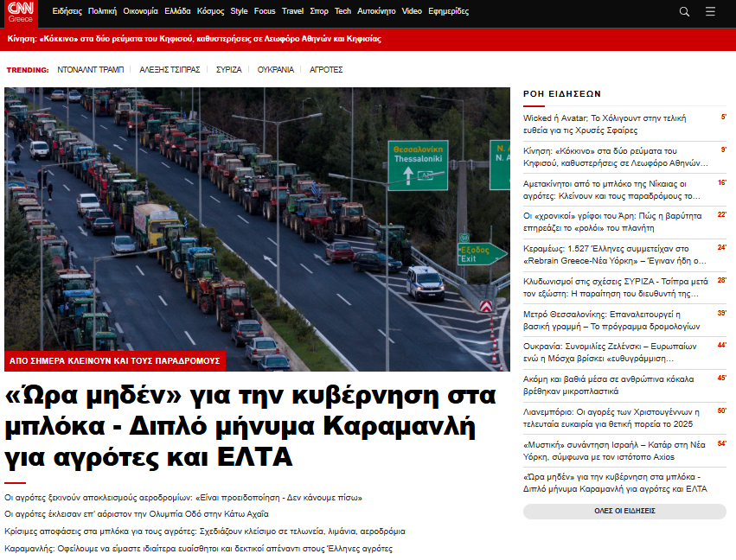Open the search magnifier icon
Viewport: 736px width, 560px height.
684,11
